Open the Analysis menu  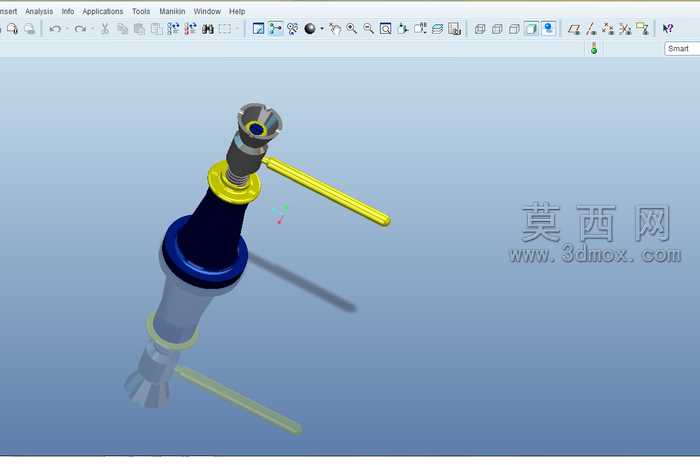point(39,12)
